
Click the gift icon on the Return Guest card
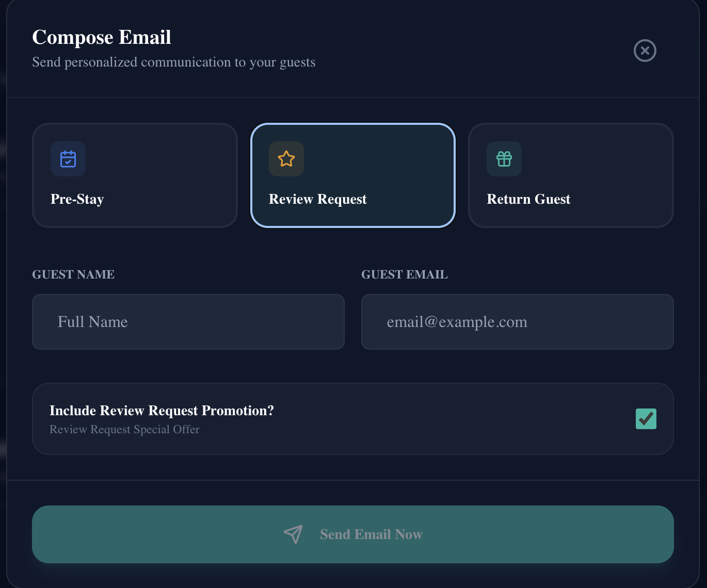pyautogui.click(x=504, y=159)
